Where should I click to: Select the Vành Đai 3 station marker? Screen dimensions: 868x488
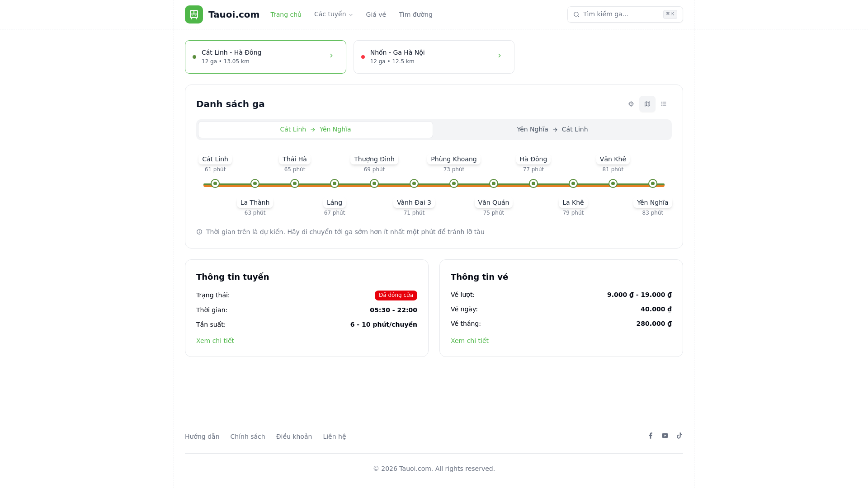coord(414,183)
